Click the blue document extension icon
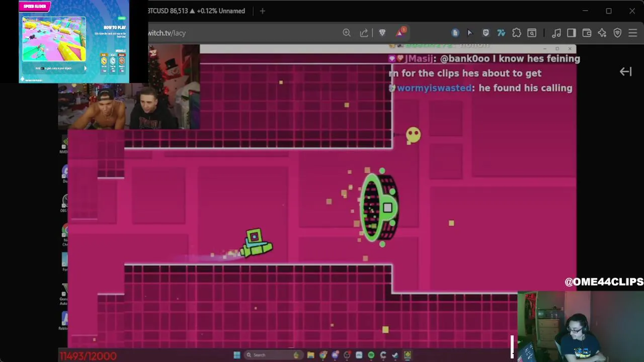 [x=455, y=33]
